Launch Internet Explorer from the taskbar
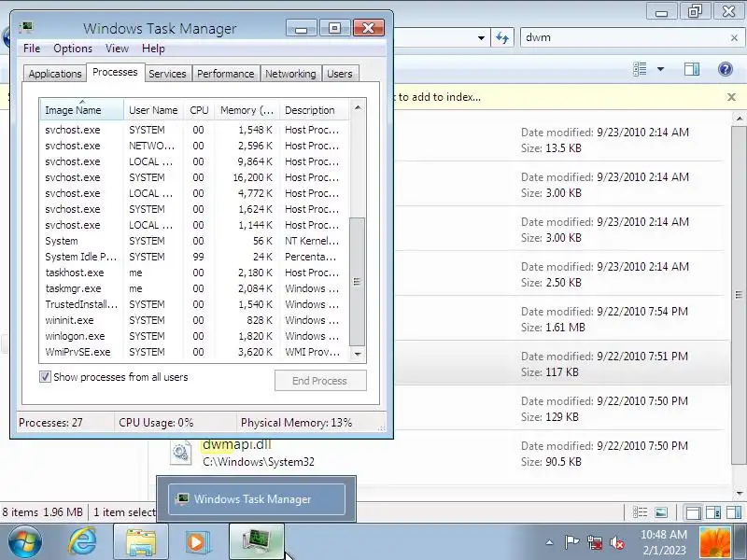The image size is (747, 560). [82, 542]
